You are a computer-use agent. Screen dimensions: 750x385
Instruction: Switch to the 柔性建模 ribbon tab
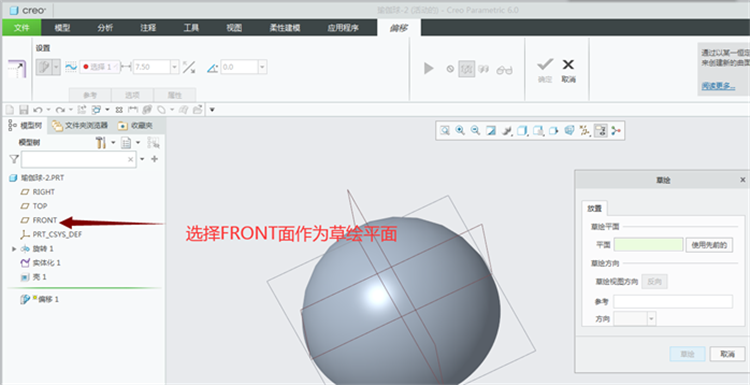[285, 28]
